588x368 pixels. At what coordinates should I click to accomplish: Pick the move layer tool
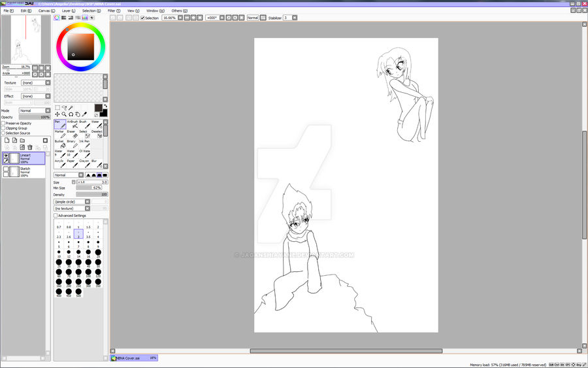click(x=57, y=114)
